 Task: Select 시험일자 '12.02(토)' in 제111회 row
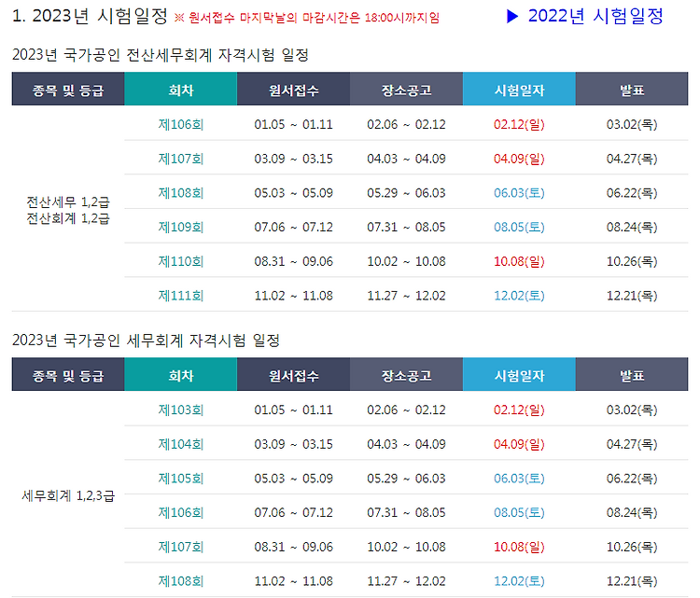(x=519, y=296)
